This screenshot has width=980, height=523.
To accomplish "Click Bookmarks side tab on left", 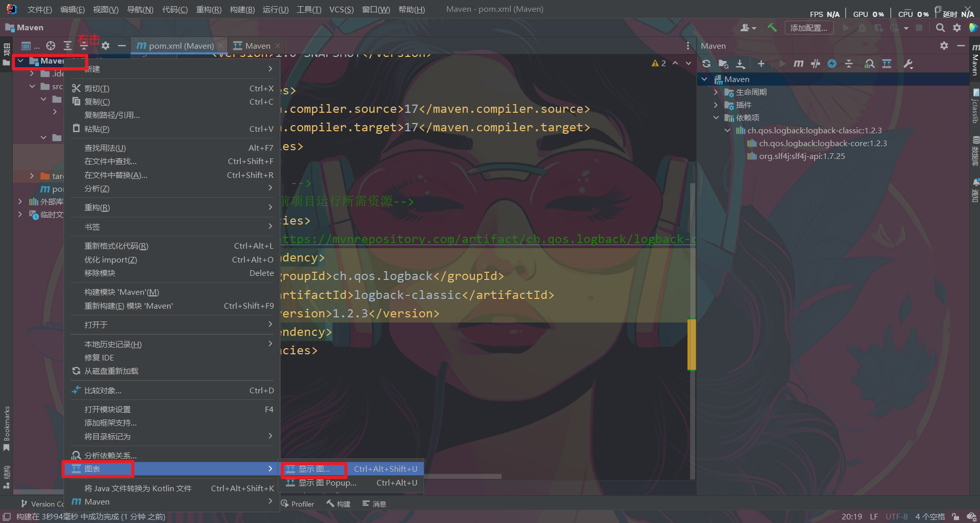I will (x=7, y=428).
